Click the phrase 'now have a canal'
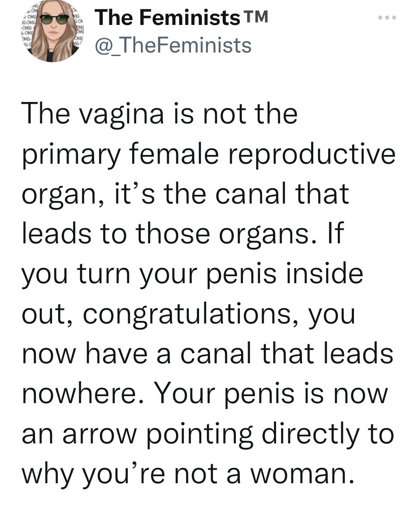The width and height of the screenshot is (420, 506). pos(136,354)
